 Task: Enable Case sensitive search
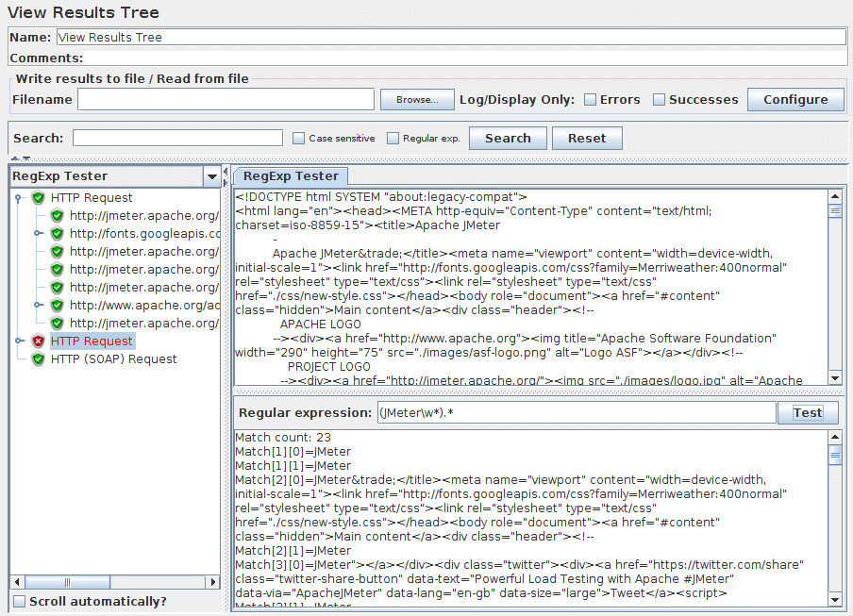(298, 139)
